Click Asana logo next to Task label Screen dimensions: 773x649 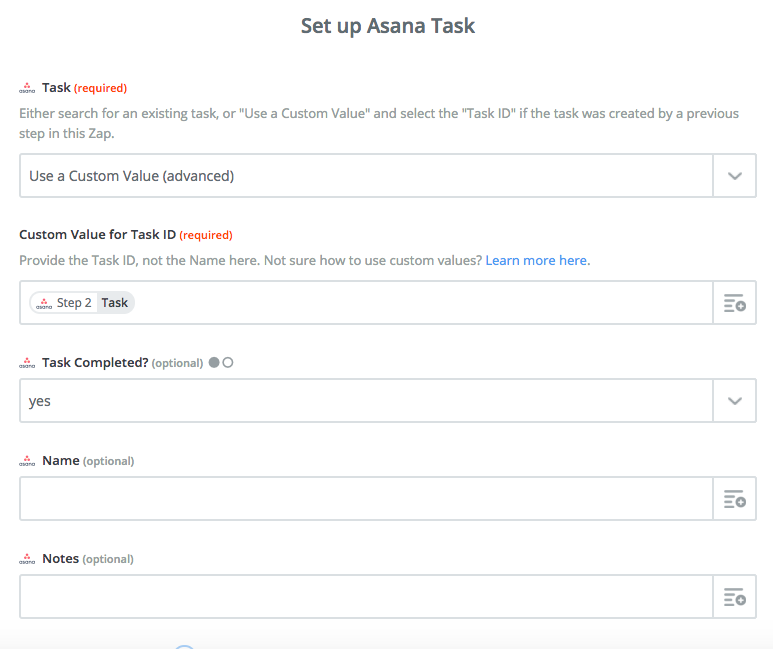tap(27, 88)
